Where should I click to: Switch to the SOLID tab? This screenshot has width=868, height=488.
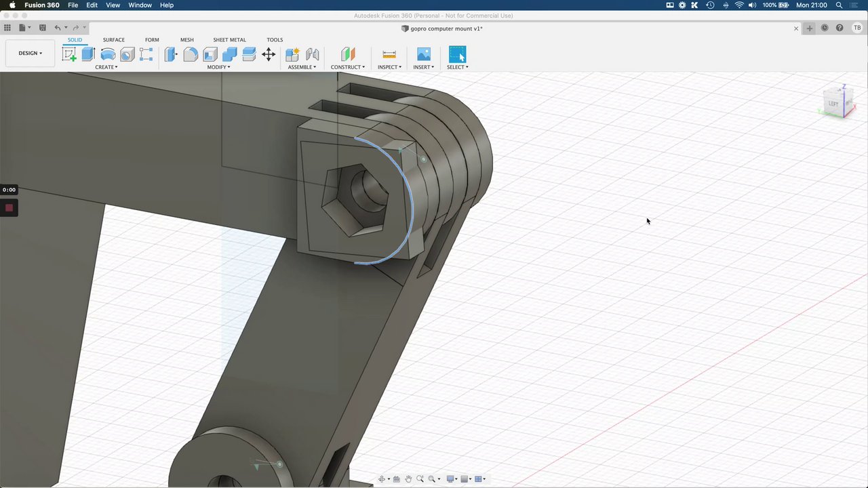click(x=75, y=40)
